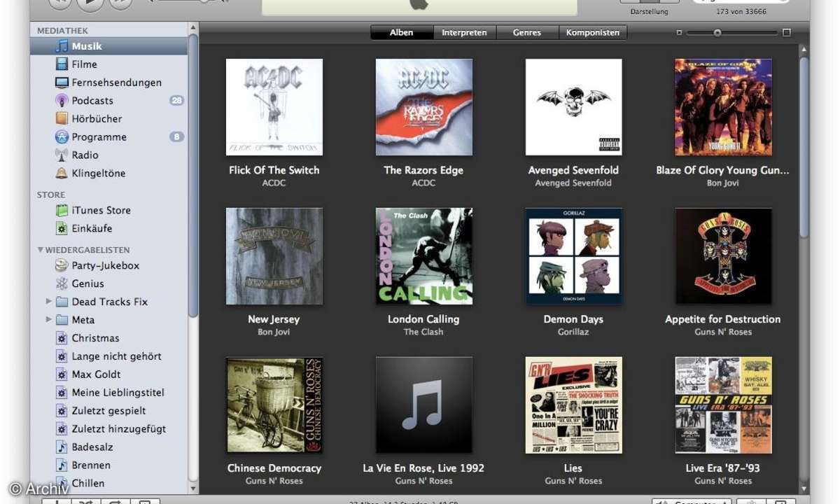This screenshot has height=504, width=840.
Task: Click the 'Gorillaz' artist name
Action: [x=573, y=332]
